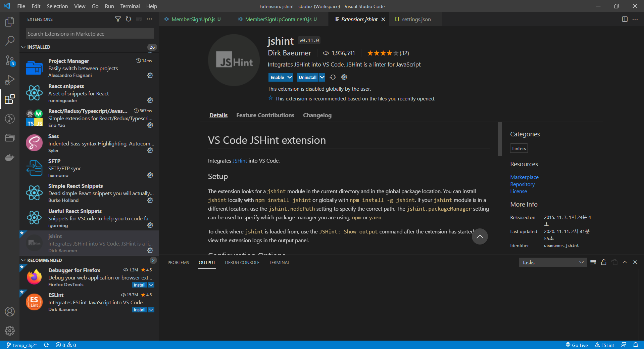Open ESLint install options dropdown

151,310
